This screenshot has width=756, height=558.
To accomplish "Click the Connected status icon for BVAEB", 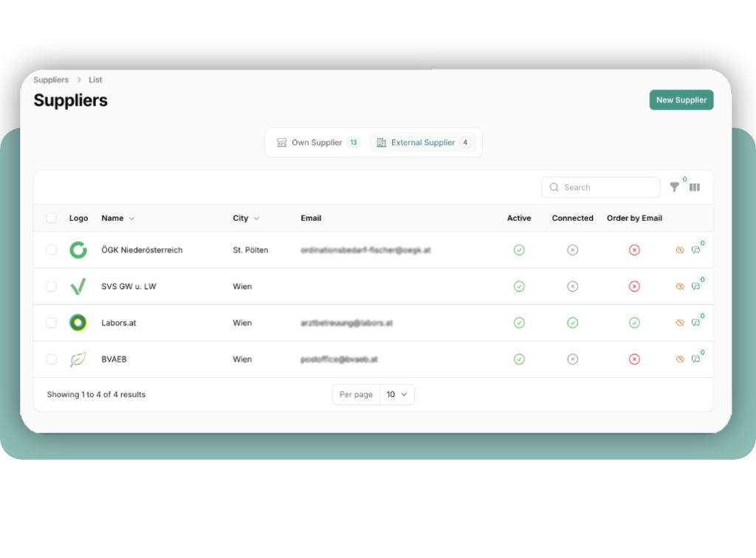I will [572, 359].
